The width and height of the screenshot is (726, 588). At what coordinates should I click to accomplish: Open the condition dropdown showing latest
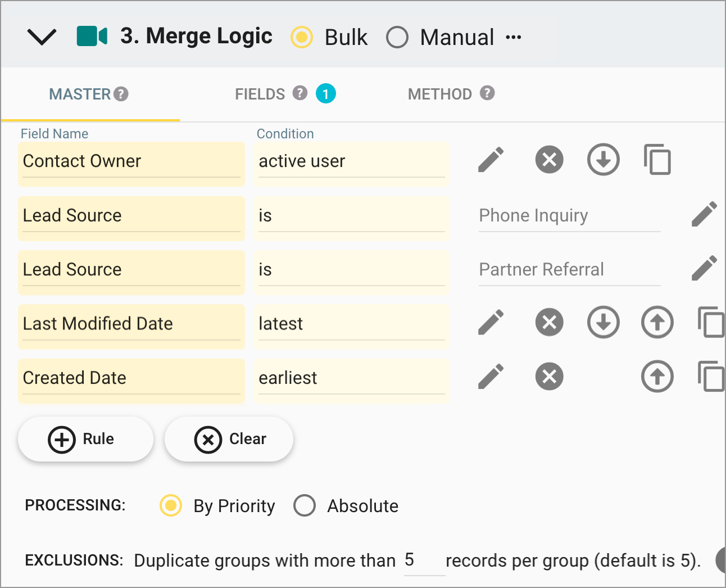pyautogui.click(x=352, y=324)
